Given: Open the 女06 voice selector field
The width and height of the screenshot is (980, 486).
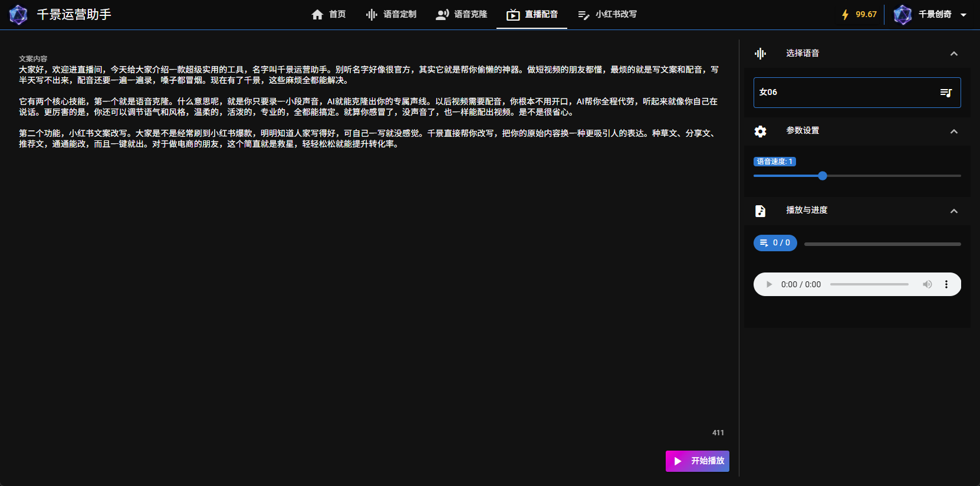Looking at the screenshot, I should [857, 93].
